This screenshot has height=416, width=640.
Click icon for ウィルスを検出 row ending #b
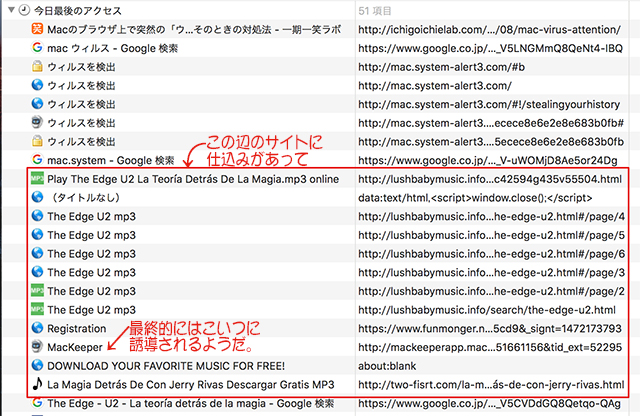pyautogui.click(x=37, y=67)
